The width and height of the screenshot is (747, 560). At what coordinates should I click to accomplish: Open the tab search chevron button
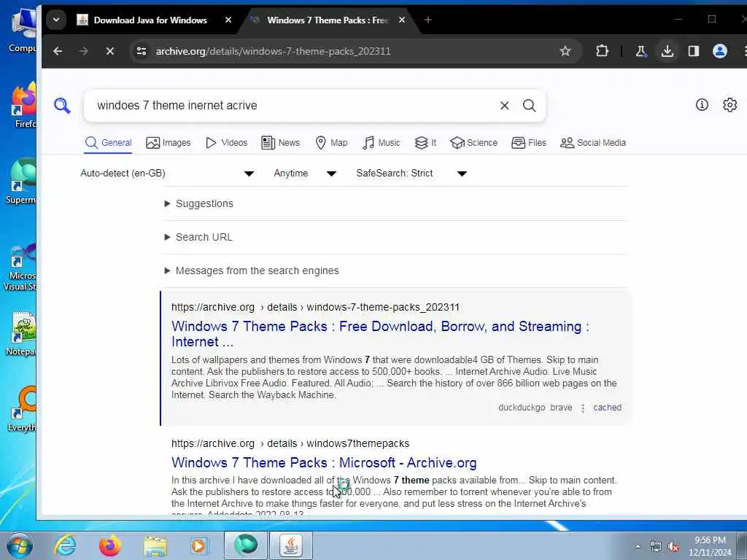point(56,20)
